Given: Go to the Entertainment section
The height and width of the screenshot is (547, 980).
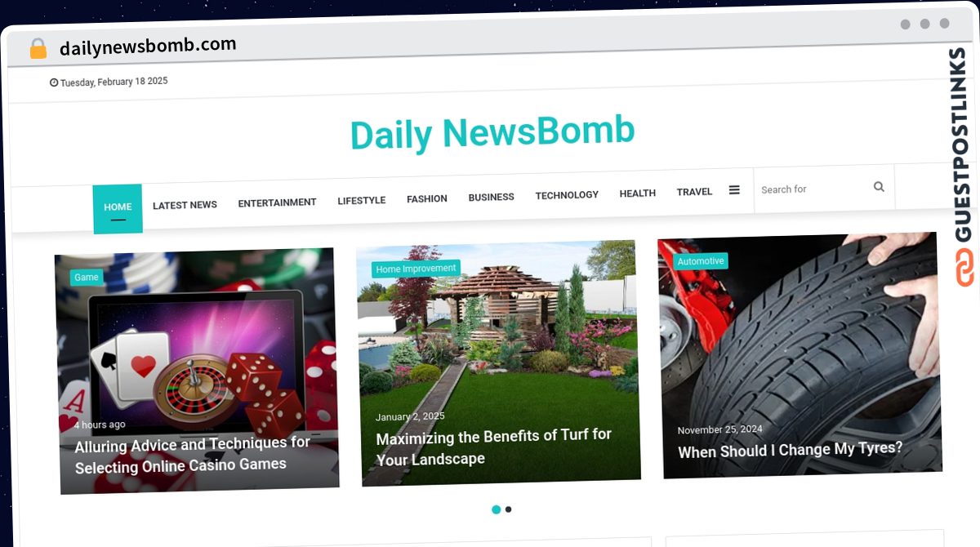Looking at the screenshot, I should pyautogui.click(x=277, y=202).
